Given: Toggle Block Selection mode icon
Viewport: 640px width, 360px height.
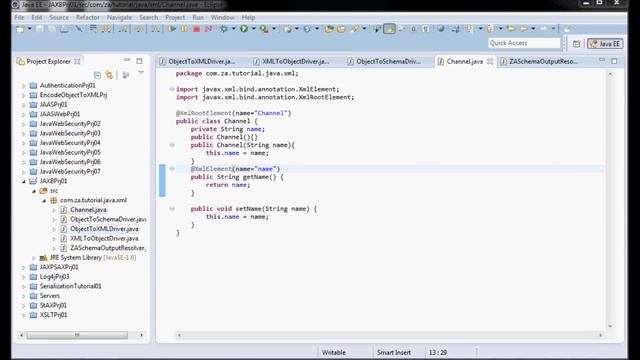Looking at the screenshot, I should [413, 29].
